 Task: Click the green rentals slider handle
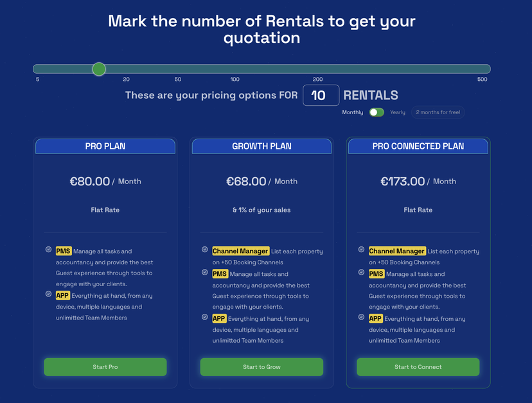click(x=99, y=69)
